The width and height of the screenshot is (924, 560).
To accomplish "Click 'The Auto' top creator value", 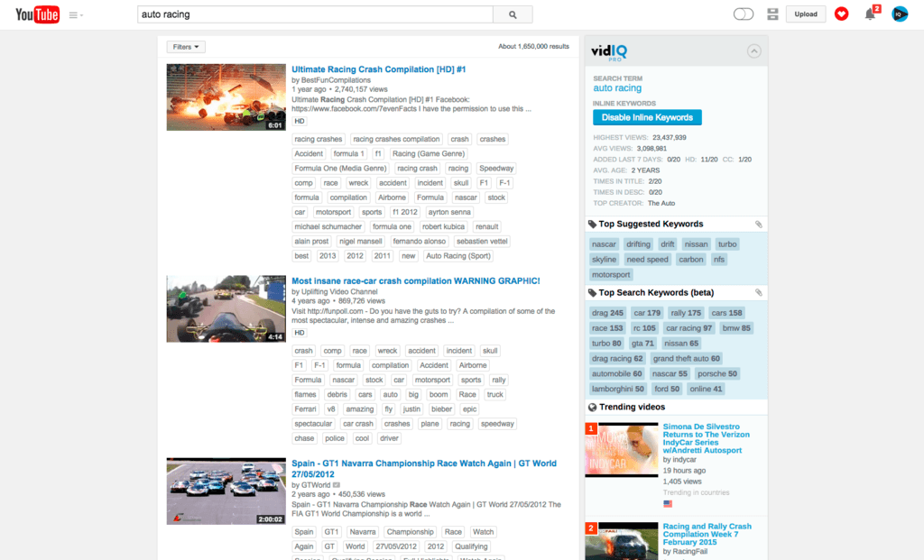I will point(661,203).
